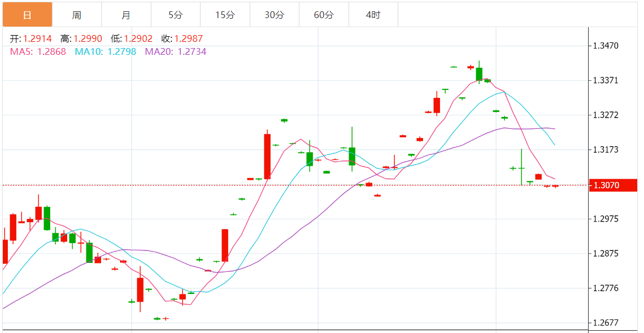This screenshot has height=333, width=644.
Task: Click the 1.2677 price axis label
Action: [606, 323]
